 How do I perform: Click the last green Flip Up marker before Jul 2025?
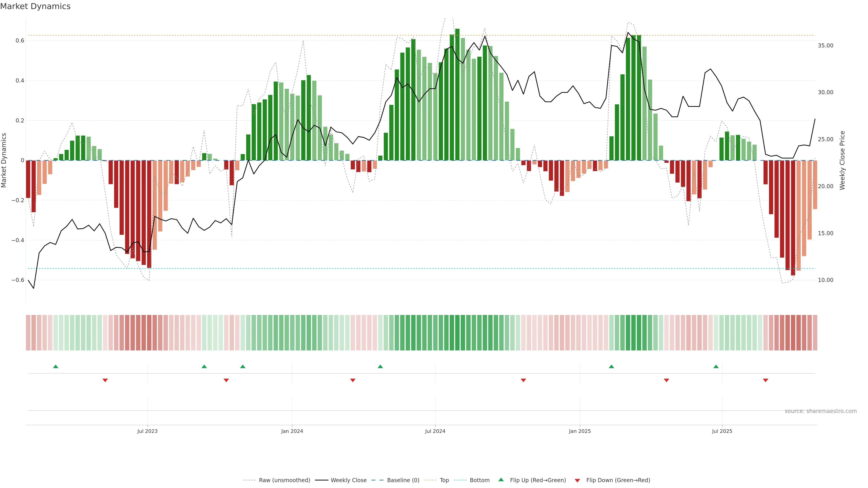[716, 366]
